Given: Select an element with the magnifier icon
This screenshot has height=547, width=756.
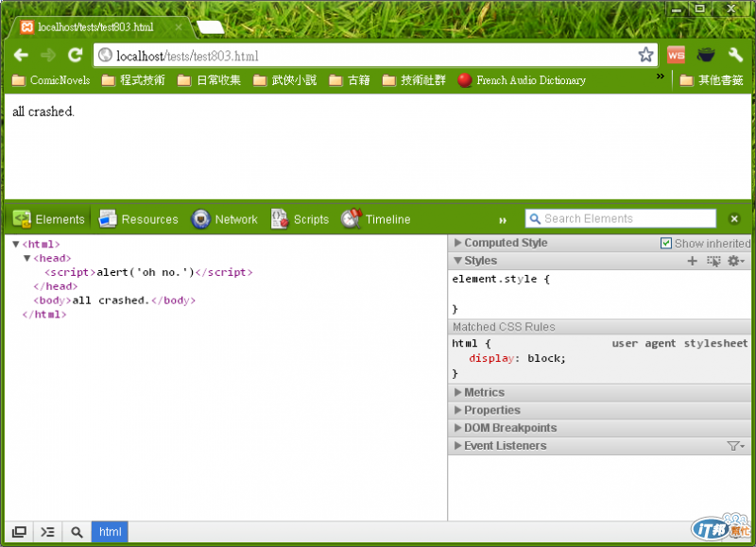Looking at the screenshot, I should pos(77,532).
